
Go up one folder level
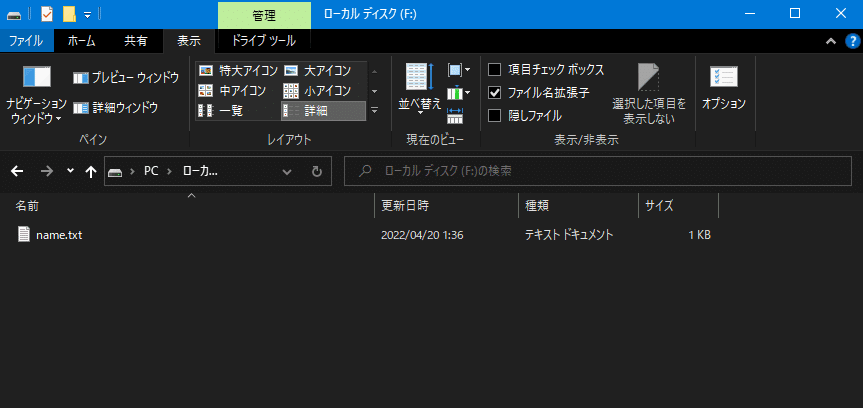pos(91,171)
